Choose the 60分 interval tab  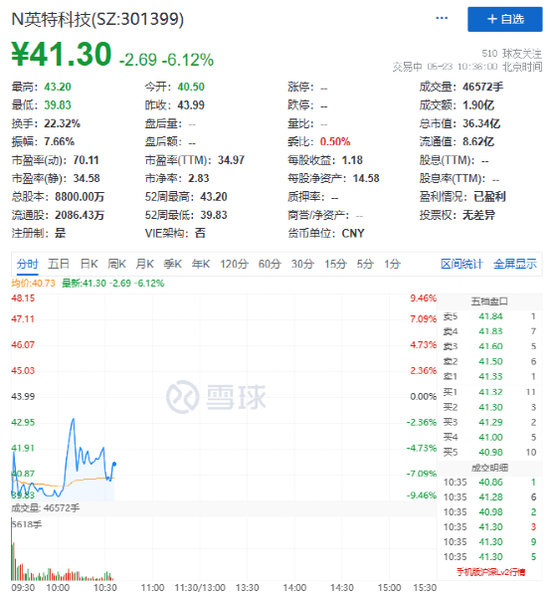click(269, 264)
